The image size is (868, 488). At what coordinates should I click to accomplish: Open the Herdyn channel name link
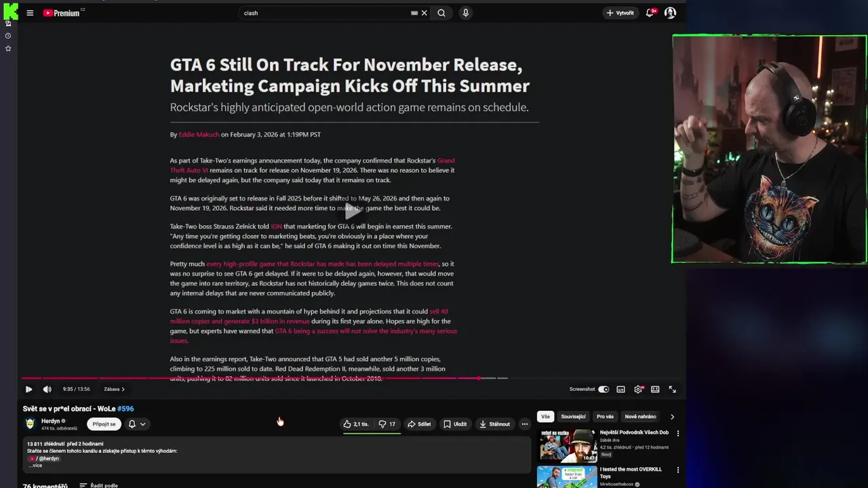click(x=50, y=421)
